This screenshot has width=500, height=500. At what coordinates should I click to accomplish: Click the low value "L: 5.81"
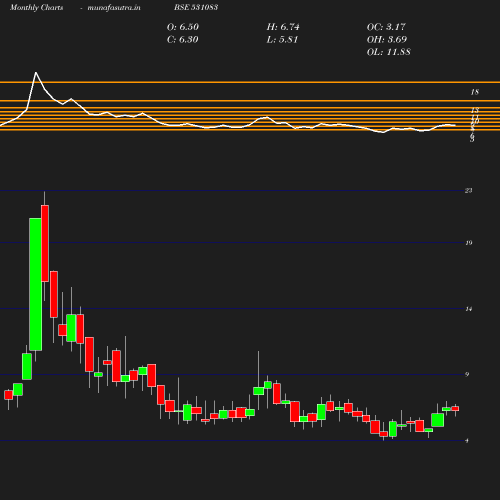point(282,40)
